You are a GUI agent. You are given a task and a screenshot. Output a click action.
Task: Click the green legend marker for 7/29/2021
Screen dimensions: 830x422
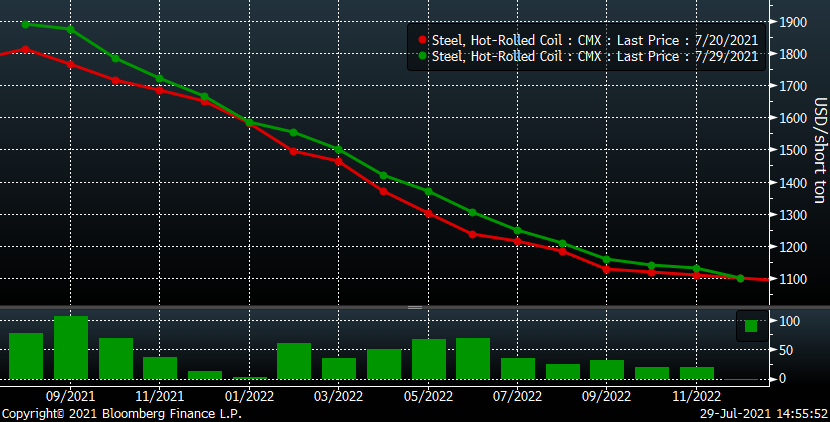422,56
